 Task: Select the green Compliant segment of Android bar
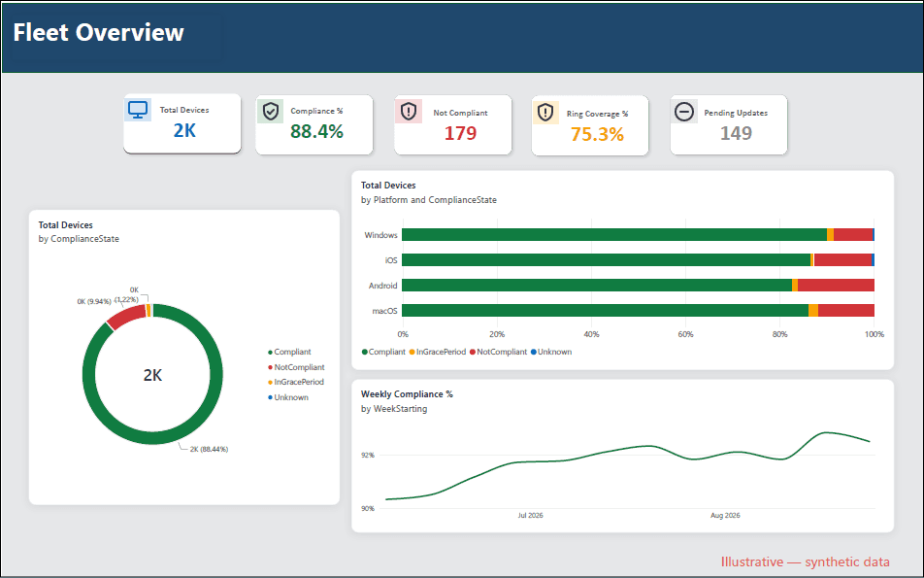pos(597,286)
